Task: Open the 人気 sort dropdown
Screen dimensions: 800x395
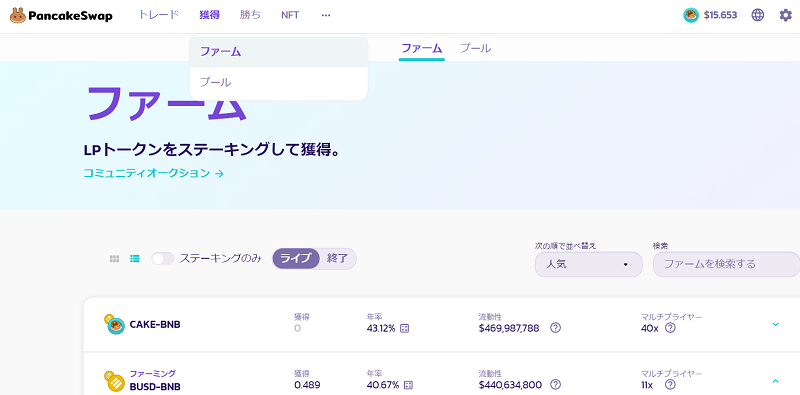Action: pos(588,264)
